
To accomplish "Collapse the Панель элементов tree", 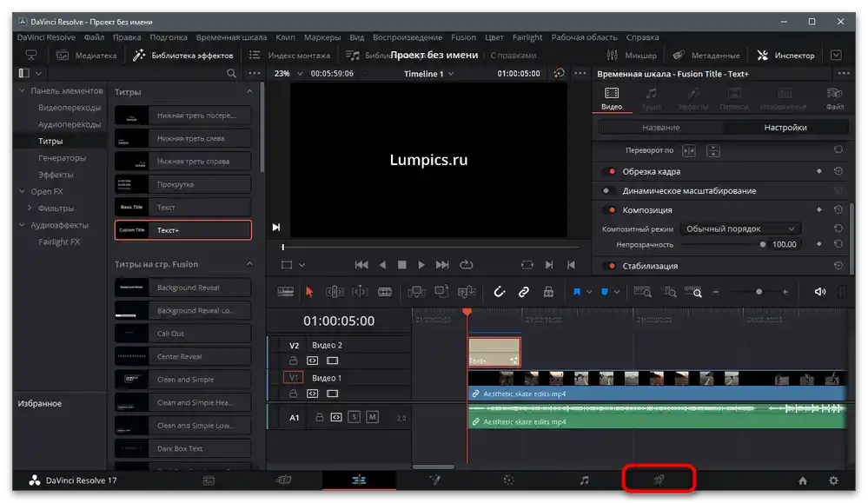I will (x=22, y=90).
